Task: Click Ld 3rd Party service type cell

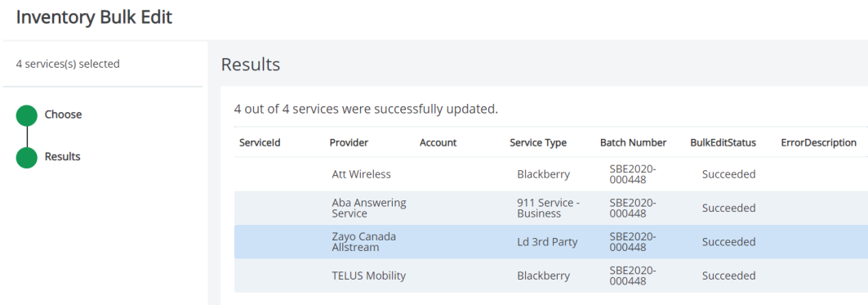Action: [547, 242]
